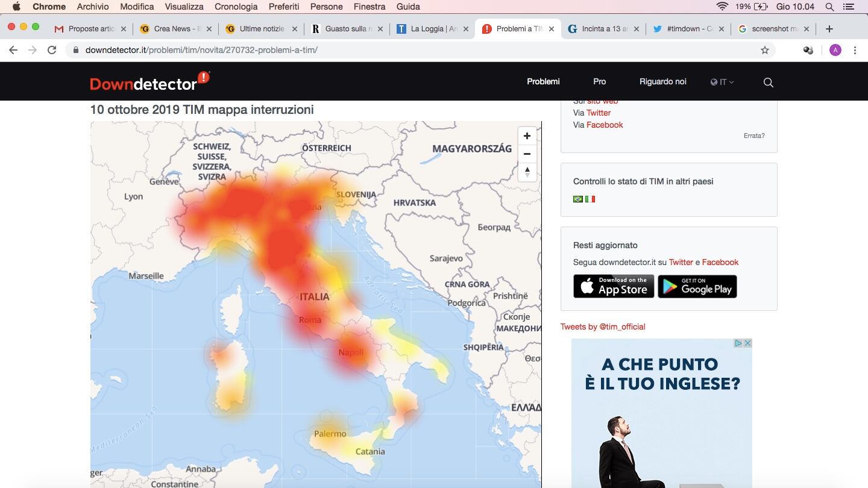
Task: Open the Archivio menu
Action: point(93,7)
